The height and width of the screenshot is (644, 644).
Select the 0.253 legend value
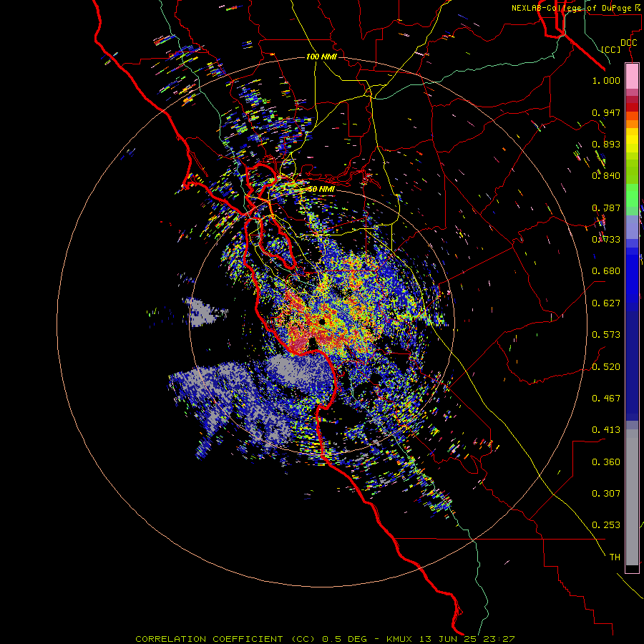[606, 525]
